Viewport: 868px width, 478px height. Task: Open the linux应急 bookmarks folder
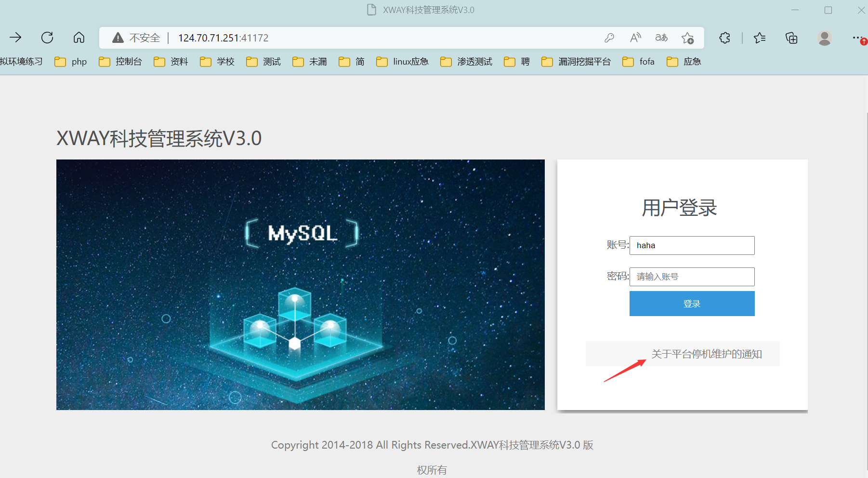[403, 62]
